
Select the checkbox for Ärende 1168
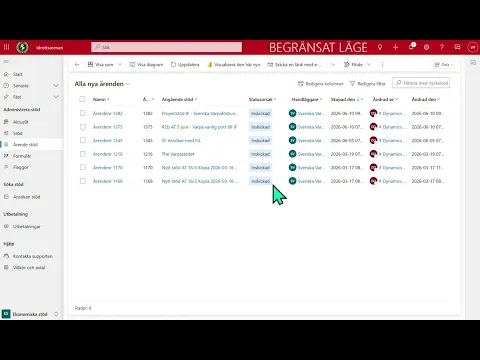(83, 181)
